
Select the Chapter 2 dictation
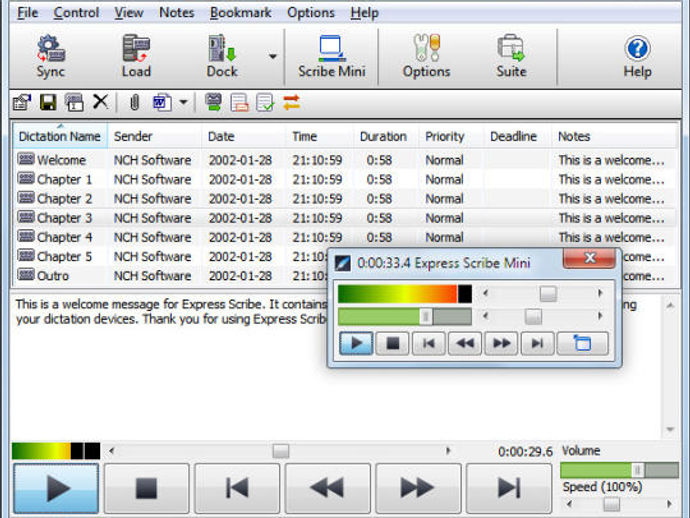click(x=345, y=199)
